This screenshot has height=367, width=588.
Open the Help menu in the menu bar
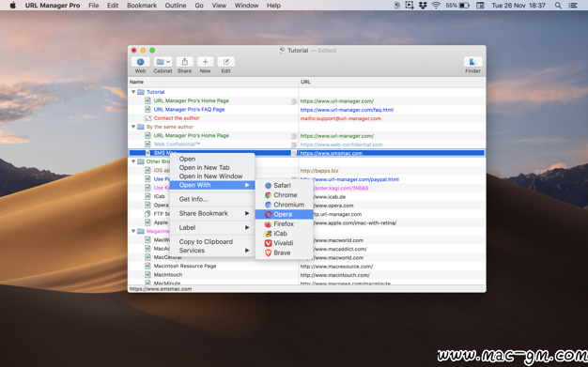273,6
